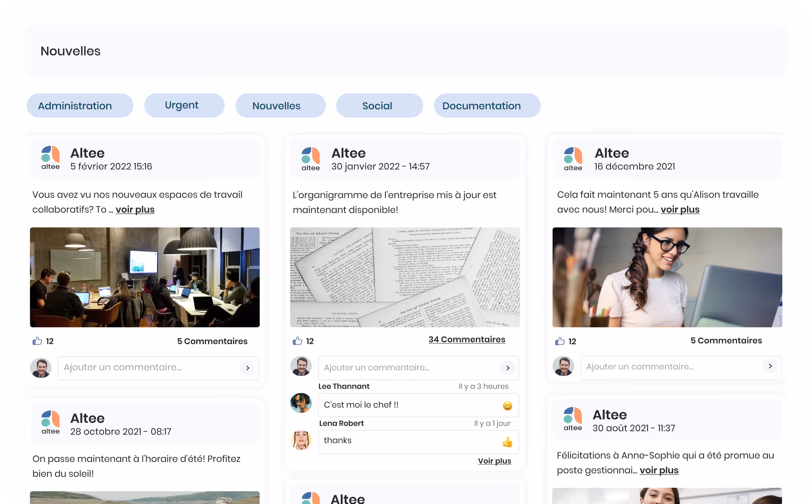Open the meeting room photo
The width and height of the screenshot is (812, 504).
(145, 277)
